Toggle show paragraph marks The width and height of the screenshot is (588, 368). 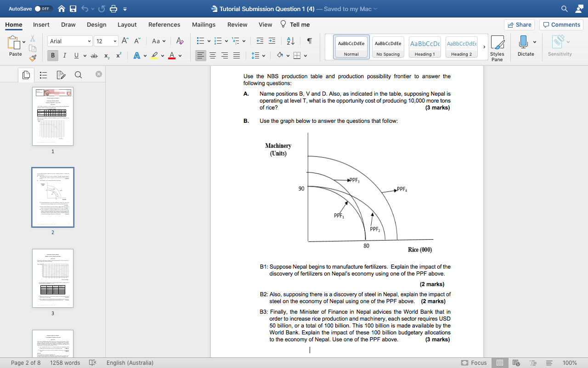pyautogui.click(x=310, y=41)
